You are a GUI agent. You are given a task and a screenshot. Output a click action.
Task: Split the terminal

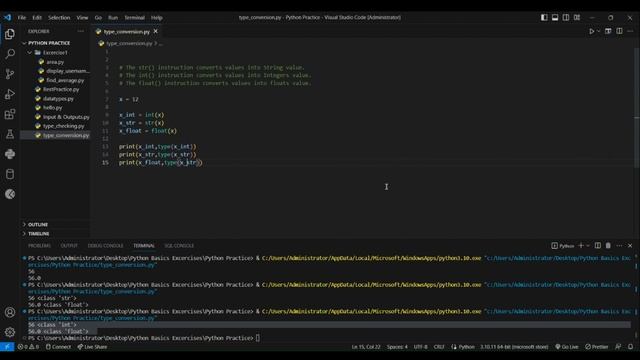[x=598, y=246]
